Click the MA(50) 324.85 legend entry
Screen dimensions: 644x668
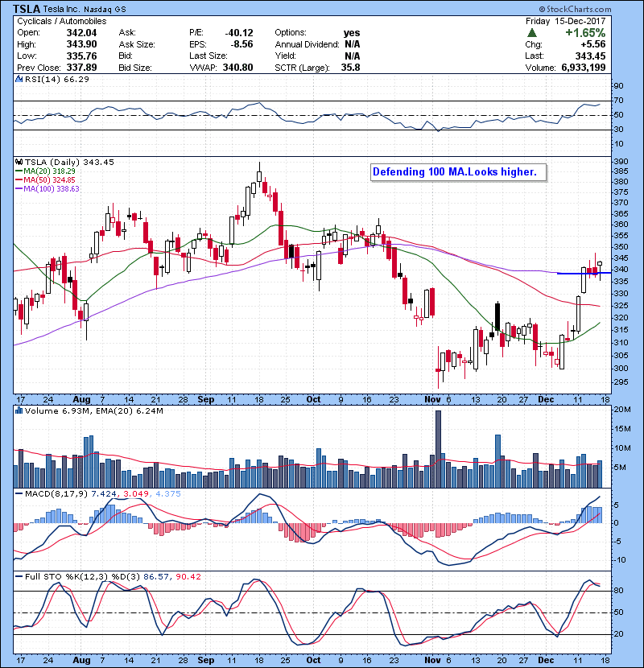pos(45,179)
